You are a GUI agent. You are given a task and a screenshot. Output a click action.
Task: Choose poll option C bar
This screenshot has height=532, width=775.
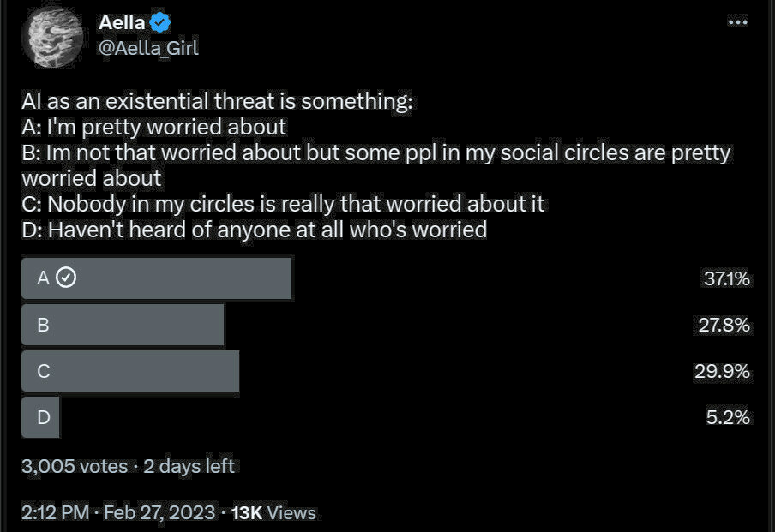click(x=130, y=371)
